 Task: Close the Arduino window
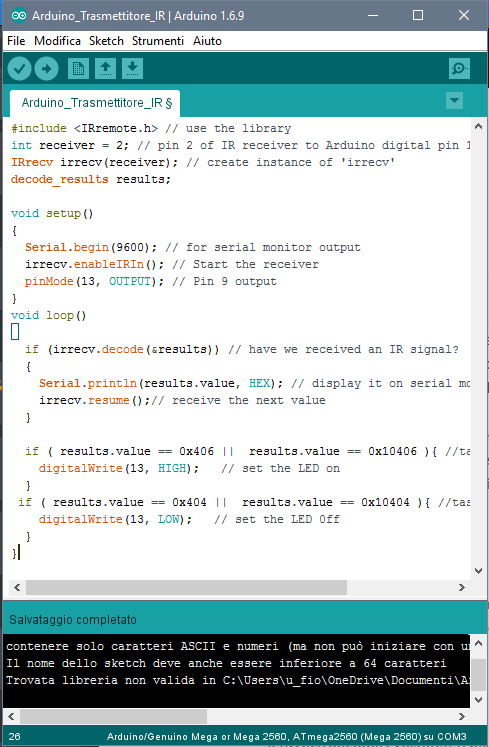coord(464,16)
